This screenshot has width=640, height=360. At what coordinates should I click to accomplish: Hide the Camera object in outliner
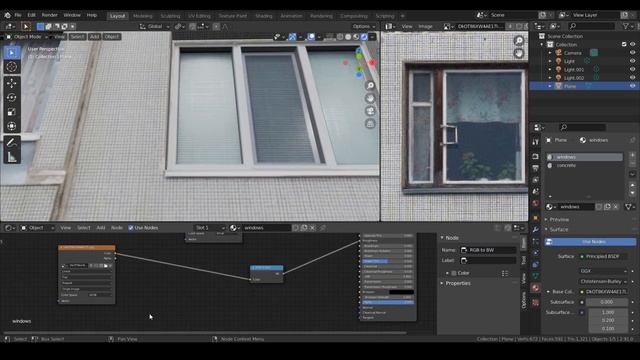[633, 53]
